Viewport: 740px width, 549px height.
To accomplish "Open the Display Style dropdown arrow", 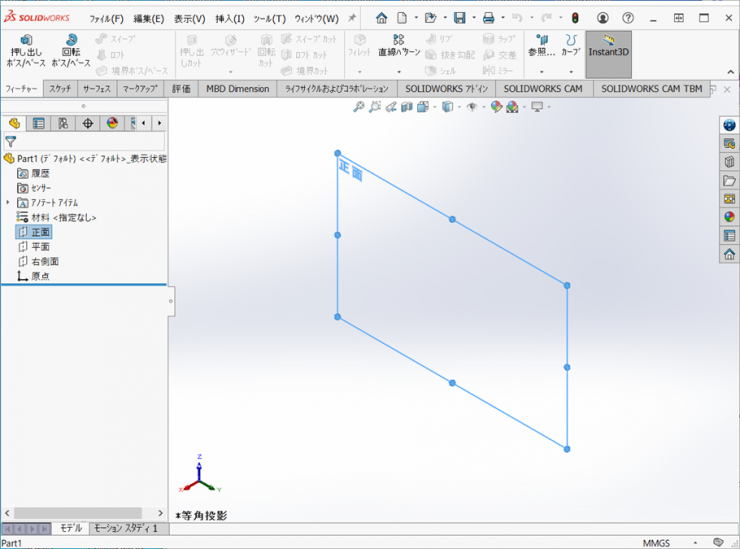I will (x=458, y=107).
